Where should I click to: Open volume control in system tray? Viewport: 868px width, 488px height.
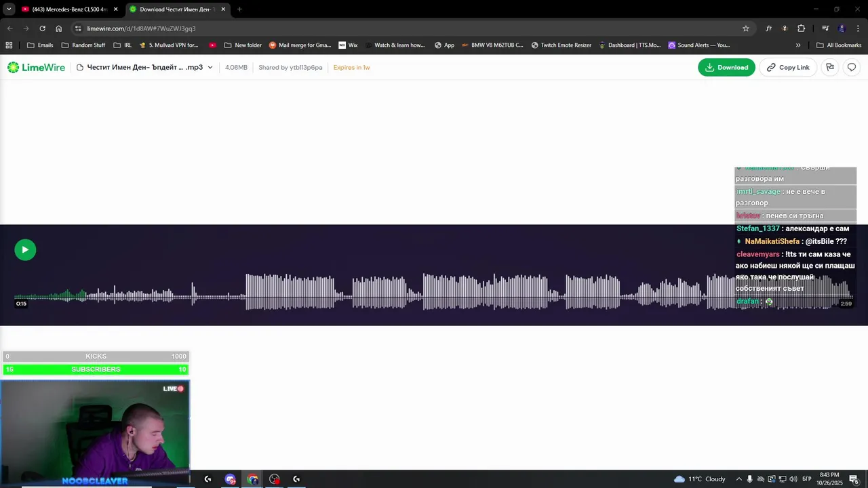coord(792,479)
